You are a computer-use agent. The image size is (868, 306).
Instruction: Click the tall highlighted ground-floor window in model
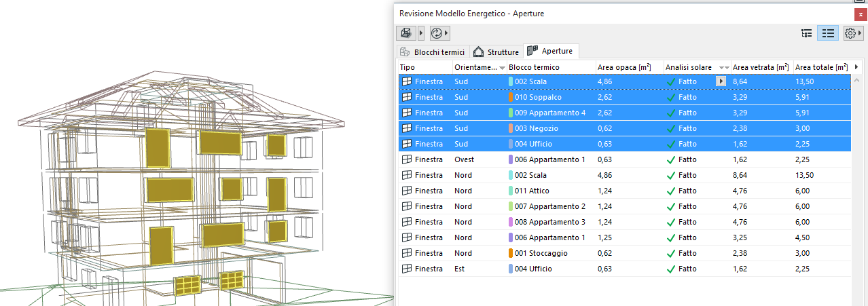[x=160, y=246]
